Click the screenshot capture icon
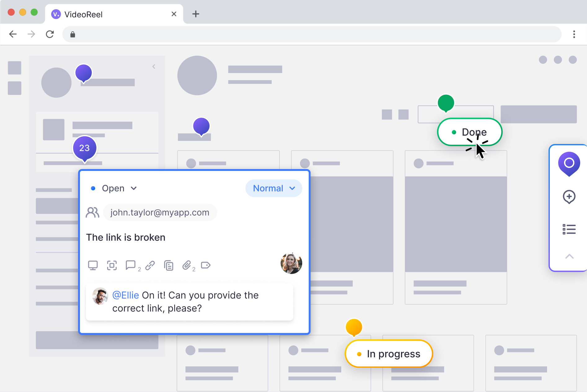 pyautogui.click(x=112, y=265)
